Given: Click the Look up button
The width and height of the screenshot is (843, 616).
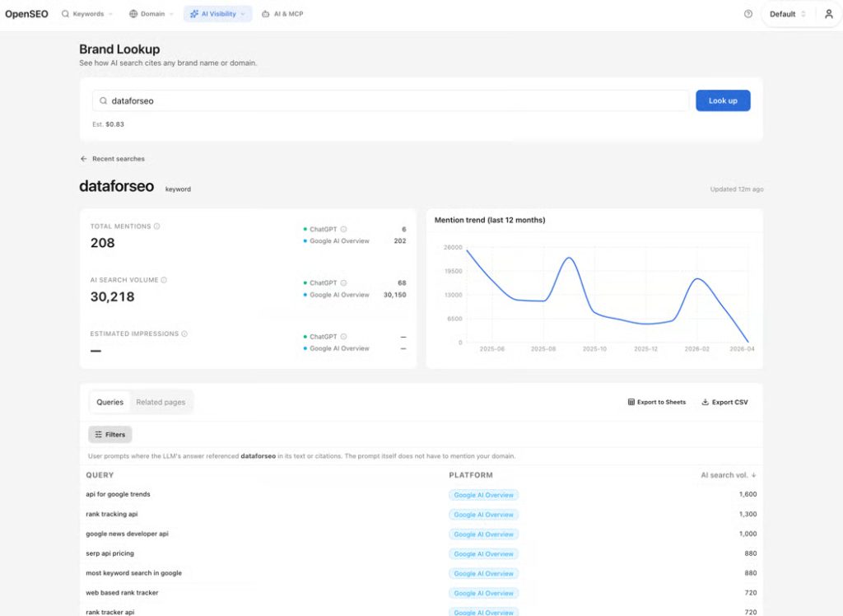Looking at the screenshot, I should click(723, 100).
